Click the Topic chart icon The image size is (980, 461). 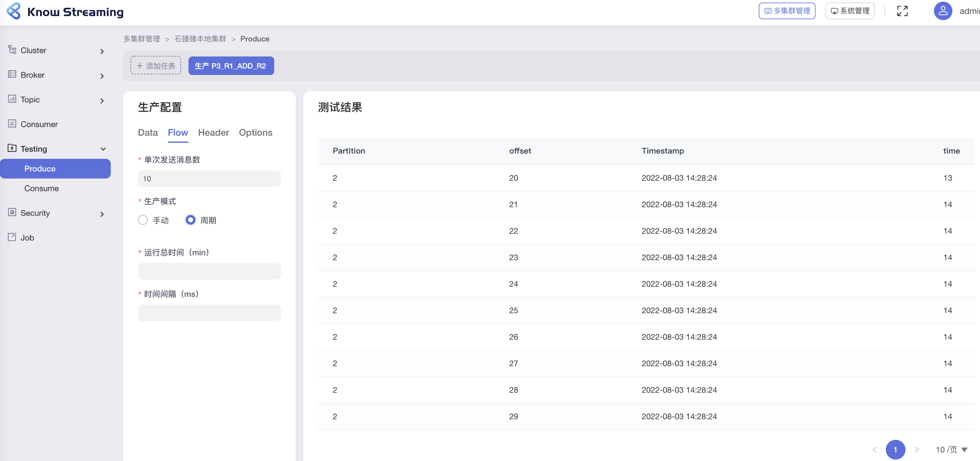tap(12, 99)
